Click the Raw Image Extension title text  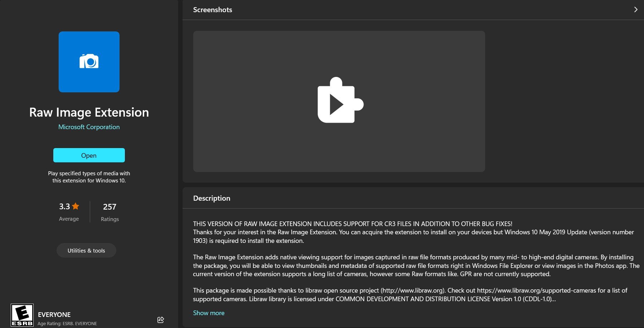pos(89,112)
